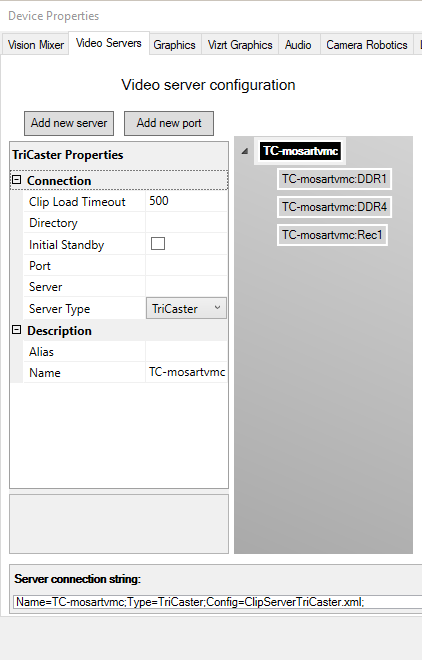
Task: Collapse the Description property group
Action: [x=16, y=330]
